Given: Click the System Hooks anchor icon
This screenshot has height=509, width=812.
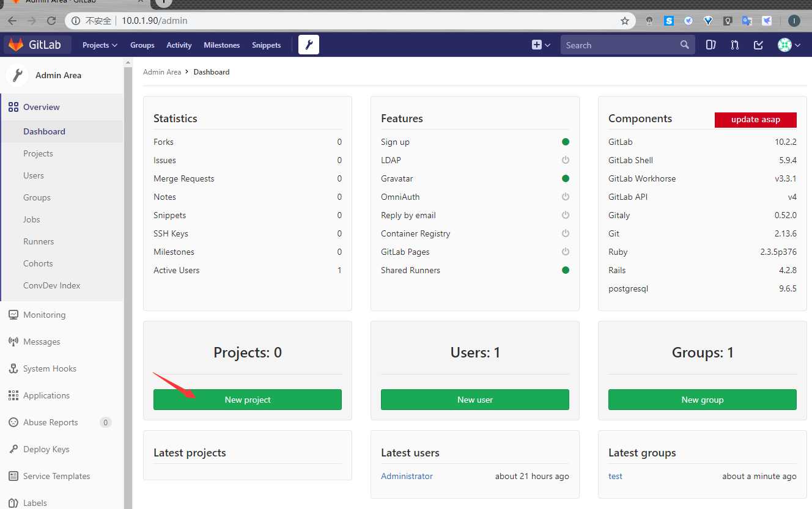Looking at the screenshot, I should coord(13,368).
